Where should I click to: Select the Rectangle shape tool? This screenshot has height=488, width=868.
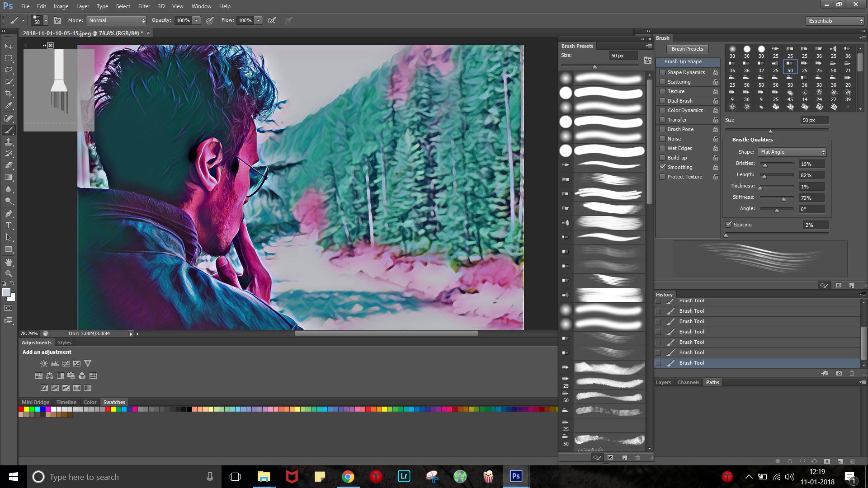point(9,249)
